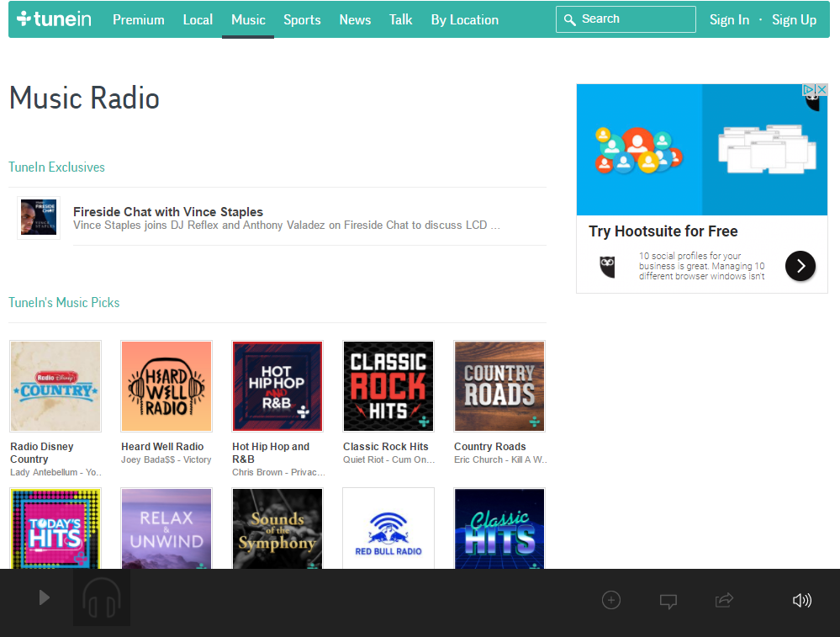Open TuneIn's Music Picks heading link

pyautogui.click(x=64, y=302)
